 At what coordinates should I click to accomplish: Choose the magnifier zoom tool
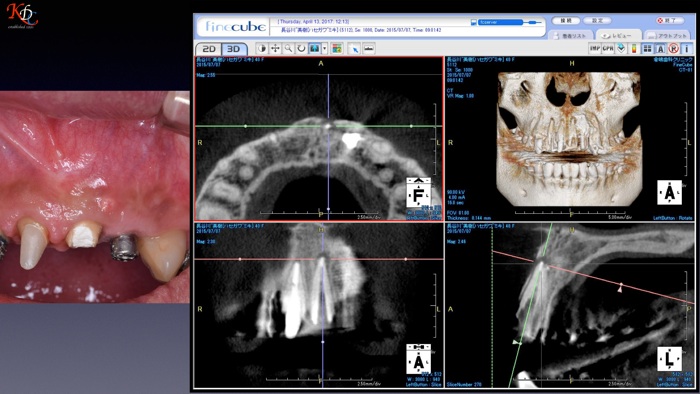click(288, 49)
